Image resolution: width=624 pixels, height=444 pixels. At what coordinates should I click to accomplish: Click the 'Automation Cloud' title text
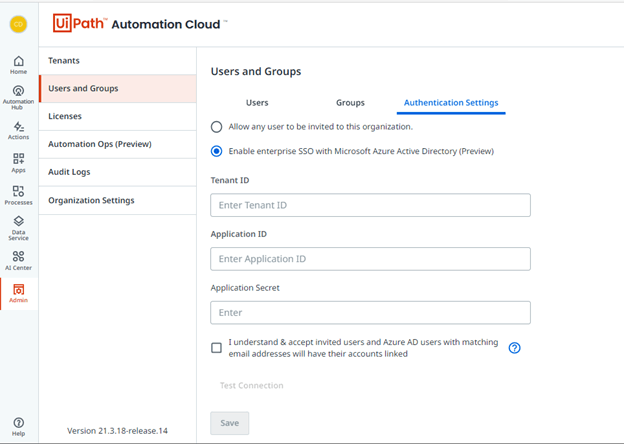point(166,25)
